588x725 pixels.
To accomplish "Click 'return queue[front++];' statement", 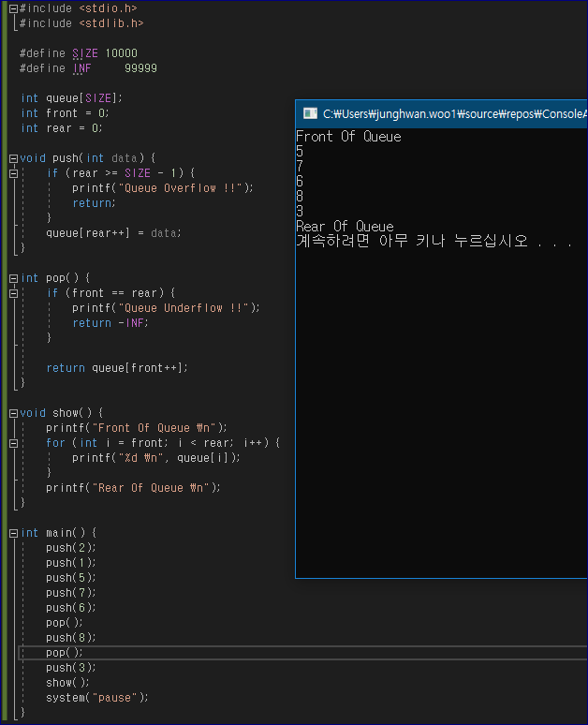I will pos(117,368).
